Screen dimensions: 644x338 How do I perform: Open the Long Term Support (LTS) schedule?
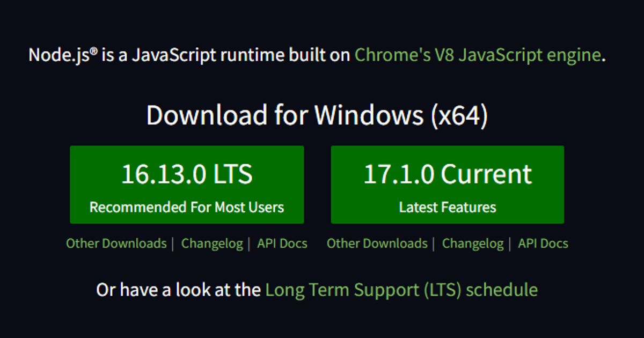[x=401, y=290]
